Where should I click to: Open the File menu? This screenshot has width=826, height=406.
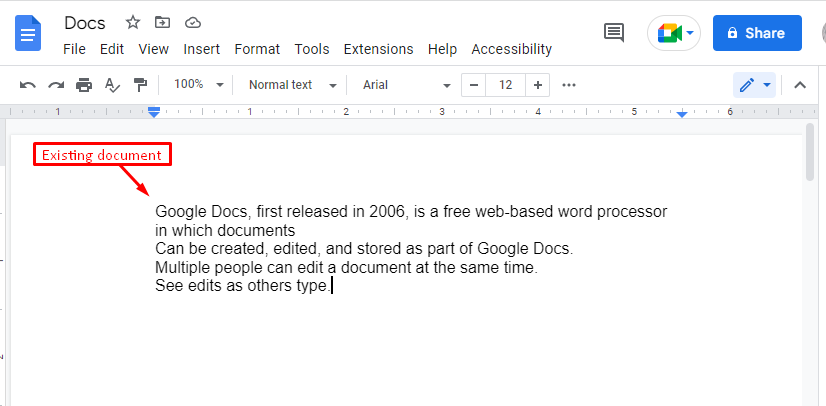pyautogui.click(x=74, y=49)
